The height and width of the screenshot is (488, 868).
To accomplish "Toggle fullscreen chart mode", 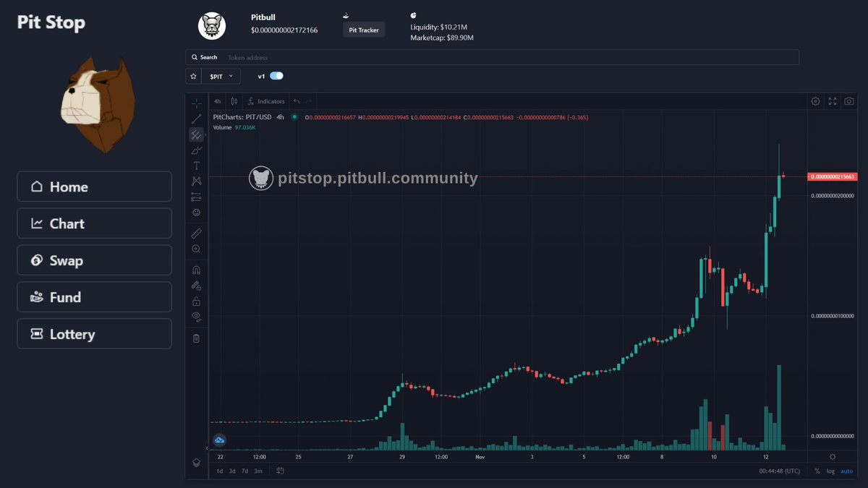I will pyautogui.click(x=833, y=101).
